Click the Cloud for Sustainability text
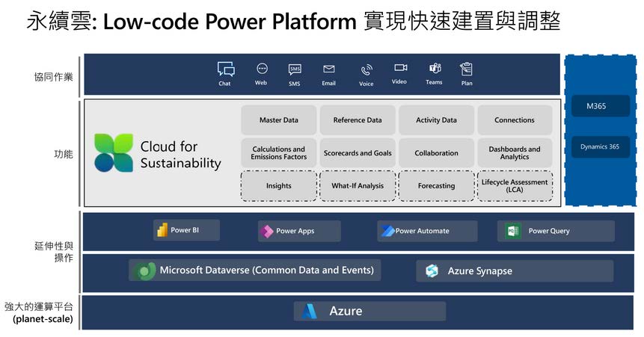This screenshot has width=644, height=337. pos(181,155)
